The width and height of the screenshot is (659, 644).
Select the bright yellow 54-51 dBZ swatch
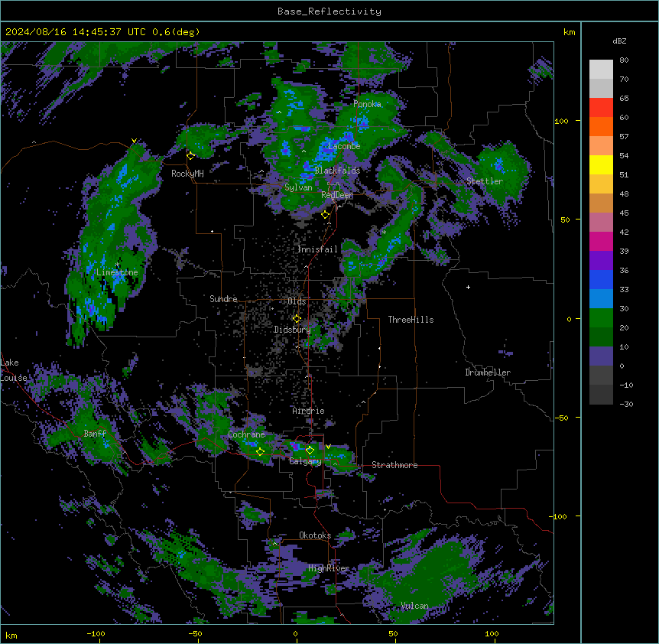tap(601, 164)
